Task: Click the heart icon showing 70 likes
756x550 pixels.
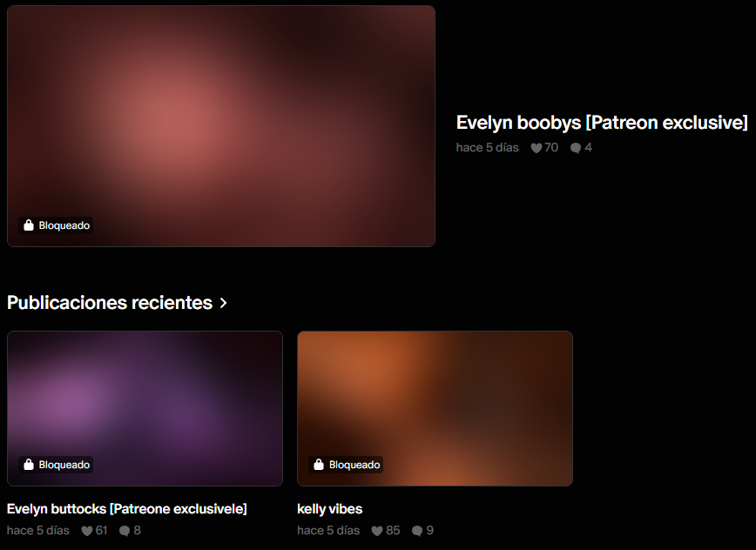Action: 537,148
